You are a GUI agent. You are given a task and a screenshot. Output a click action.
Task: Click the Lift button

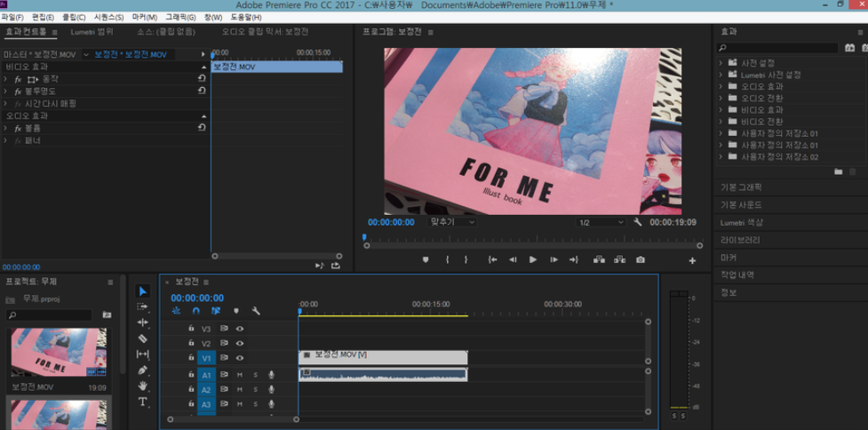(x=599, y=259)
